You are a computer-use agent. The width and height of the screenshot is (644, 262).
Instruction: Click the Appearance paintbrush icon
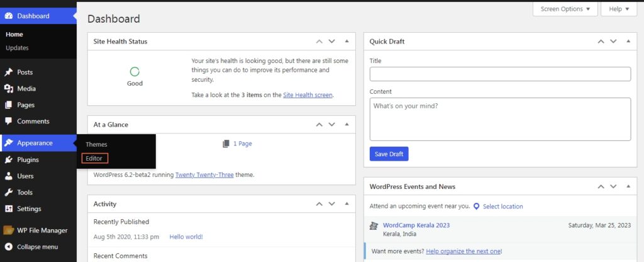(8, 143)
